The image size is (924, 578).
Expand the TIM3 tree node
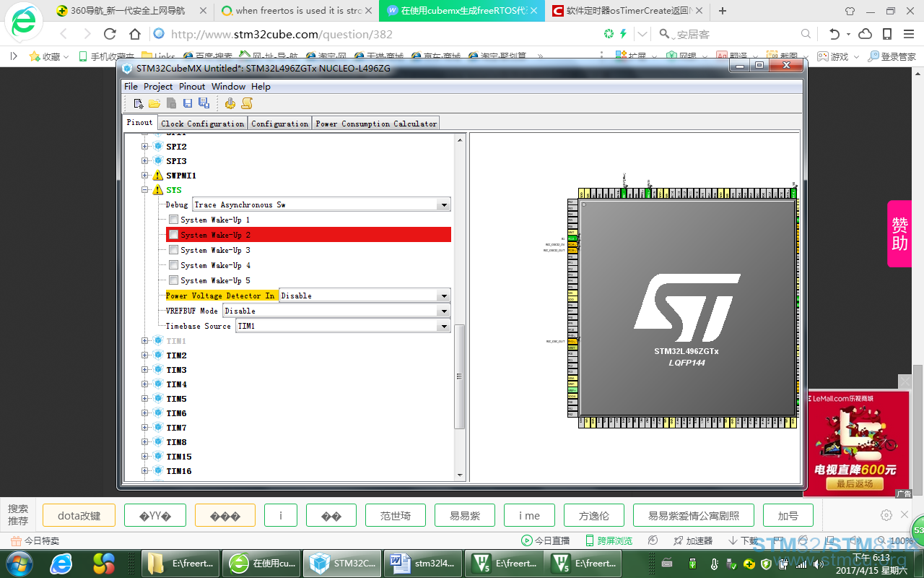click(145, 370)
